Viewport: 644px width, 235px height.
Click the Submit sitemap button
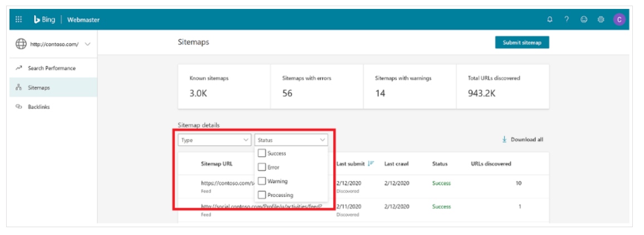[522, 42]
